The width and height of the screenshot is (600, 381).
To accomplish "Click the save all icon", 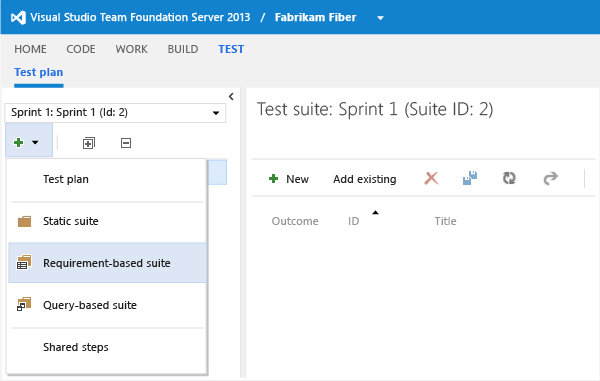I will [470, 178].
